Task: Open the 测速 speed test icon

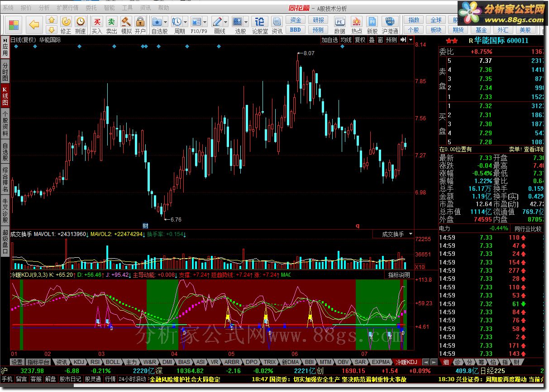Action: point(80,25)
